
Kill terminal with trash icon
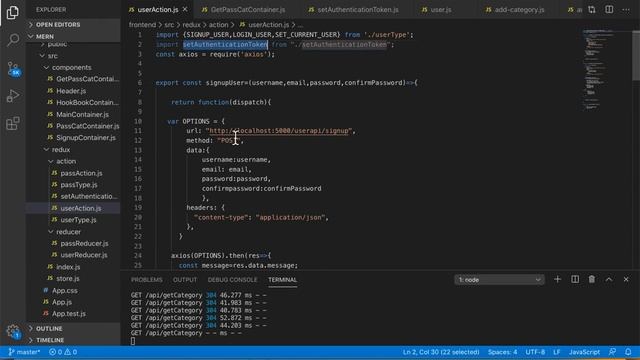(591, 280)
